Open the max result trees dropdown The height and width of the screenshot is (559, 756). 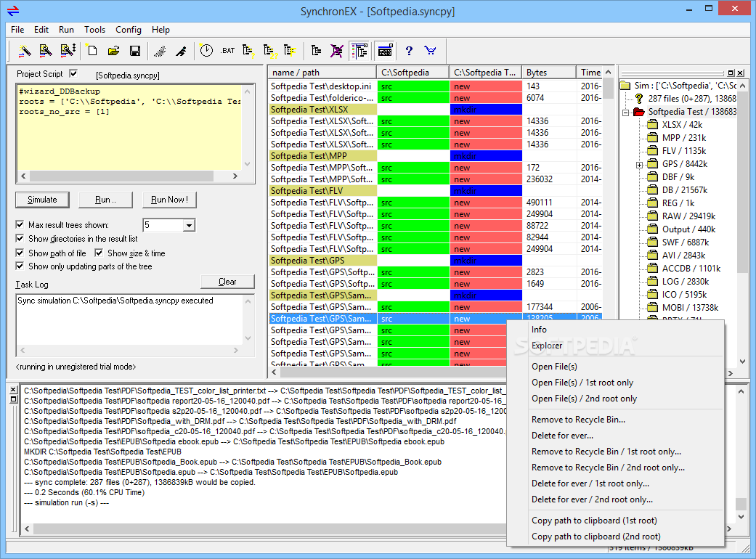(x=189, y=225)
